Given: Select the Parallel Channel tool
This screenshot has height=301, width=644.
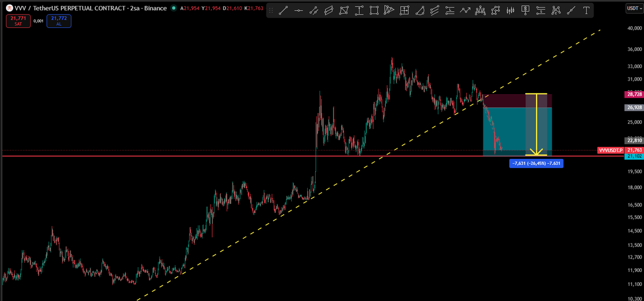Looking at the screenshot, I should tap(329, 11).
